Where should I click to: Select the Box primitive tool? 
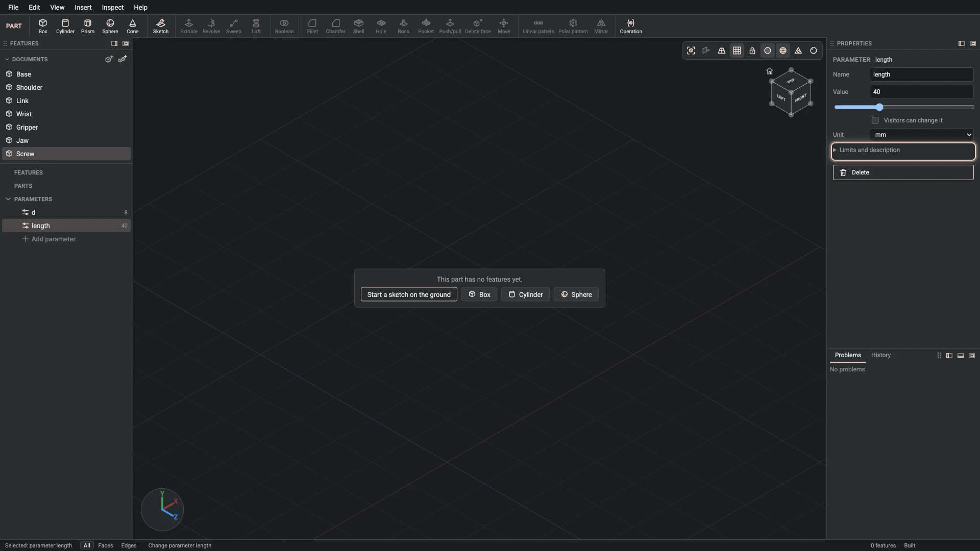pyautogui.click(x=43, y=26)
